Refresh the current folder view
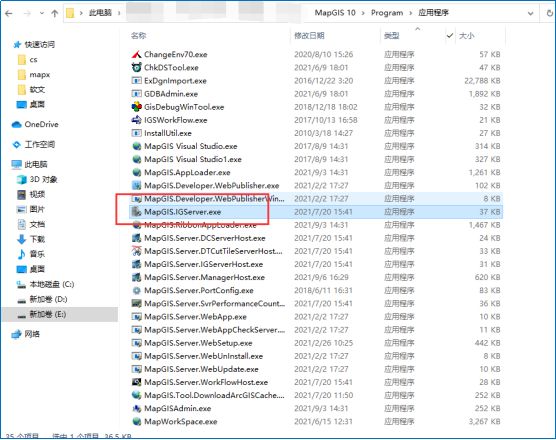Screen dimensions: 556x440 tap(549, 13)
